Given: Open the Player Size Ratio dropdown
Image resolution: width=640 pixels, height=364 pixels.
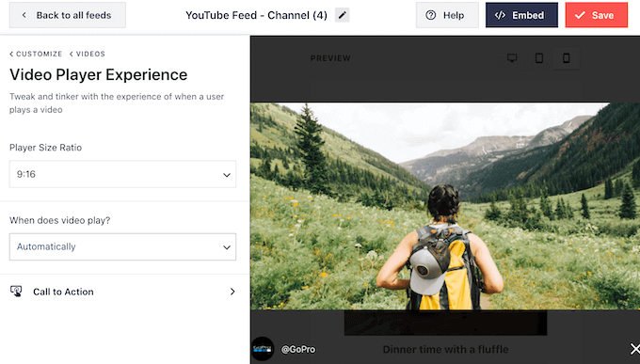Looking at the screenshot, I should pyautogui.click(x=122, y=174).
